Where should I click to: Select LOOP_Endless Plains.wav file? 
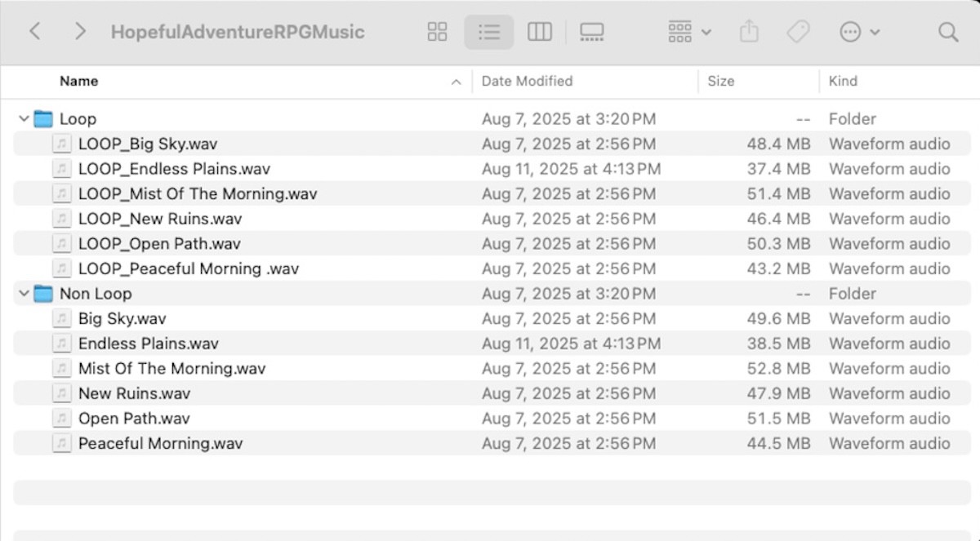pos(174,169)
